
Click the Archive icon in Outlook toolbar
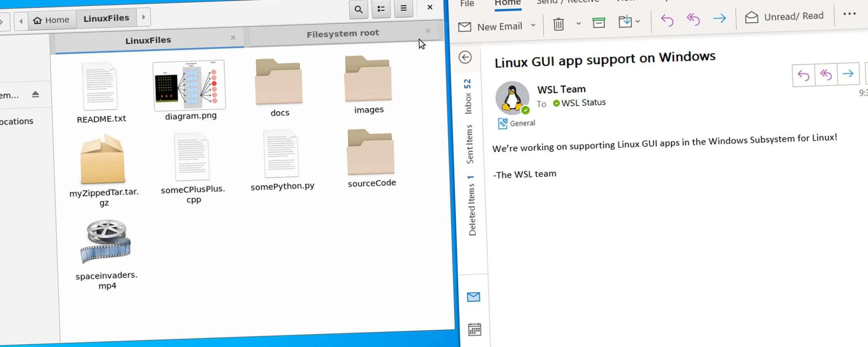point(599,23)
